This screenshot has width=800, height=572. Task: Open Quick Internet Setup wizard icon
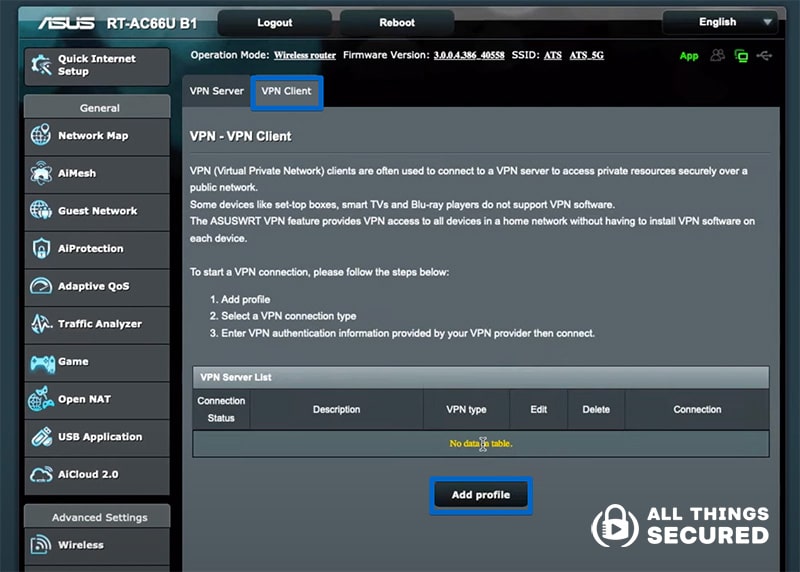(x=41, y=65)
